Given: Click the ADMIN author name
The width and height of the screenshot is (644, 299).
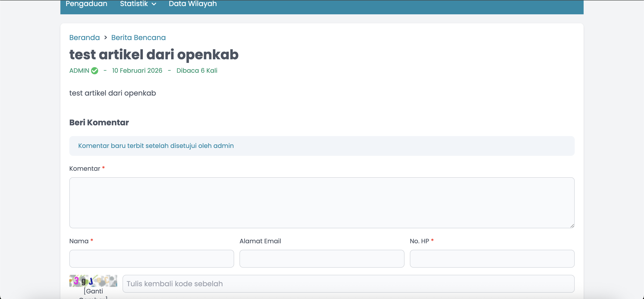Looking at the screenshot, I should click(x=79, y=70).
